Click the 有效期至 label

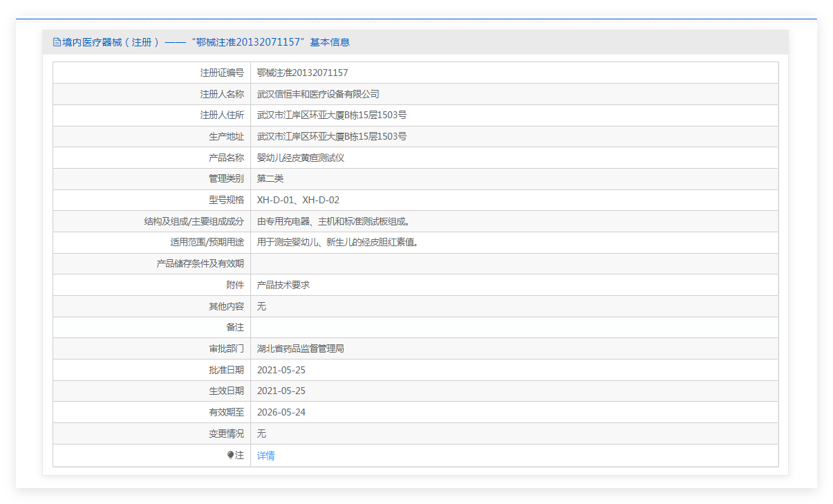click(227, 412)
